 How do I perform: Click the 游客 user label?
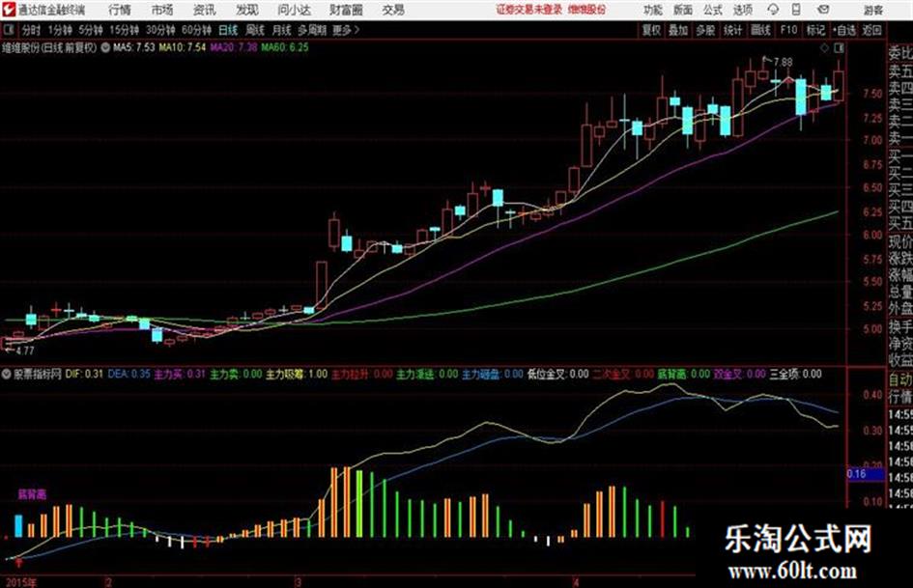tap(874, 10)
